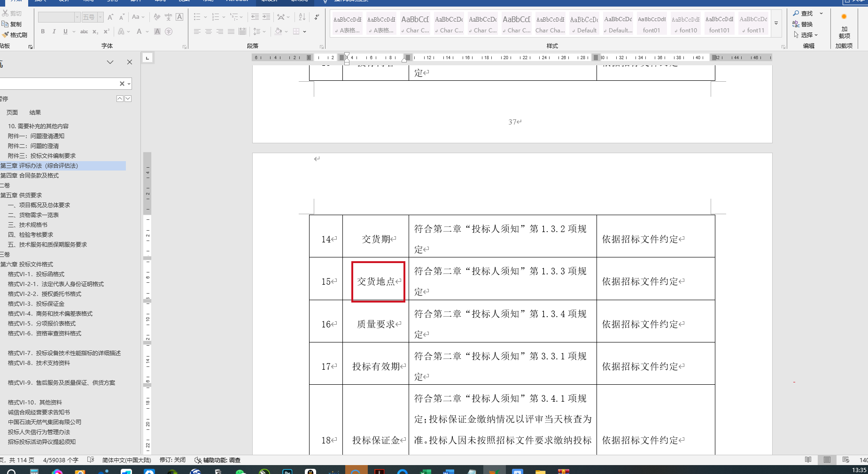Viewport: 868px width, 474px height.
Task: Insert enclosed character (字) icon
Action: (x=169, y=31)
